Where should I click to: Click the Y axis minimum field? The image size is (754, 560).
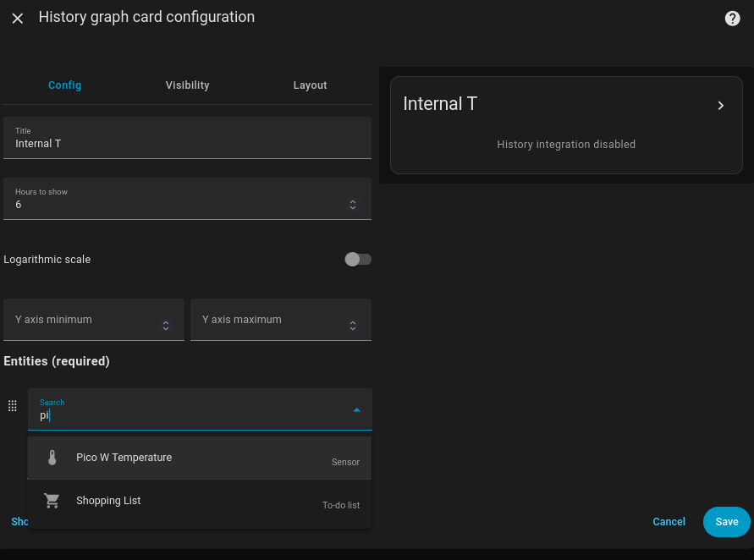94,320
